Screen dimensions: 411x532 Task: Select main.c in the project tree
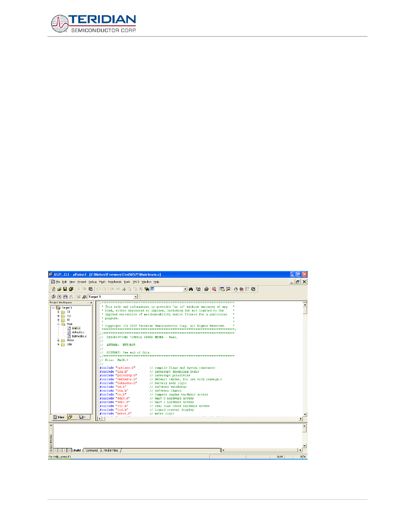pos(76,328)
